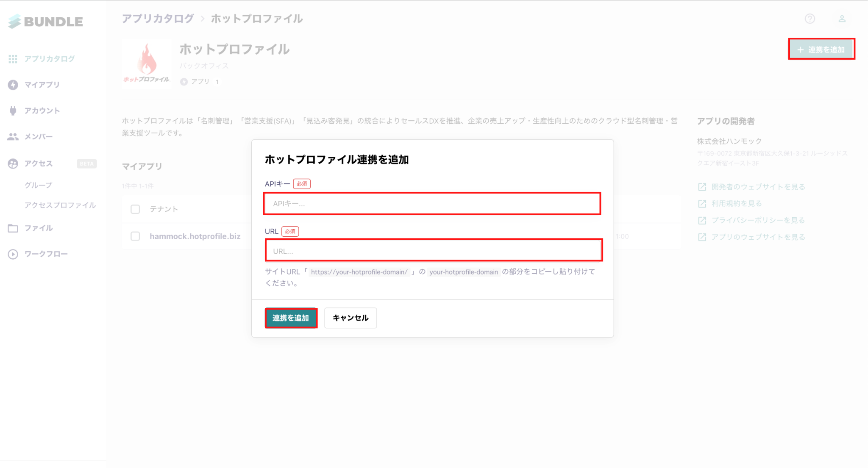This screenshot has height=468, width=868.
Task: Click the 必須 badge next to APIキー
Action: (302, 184)
